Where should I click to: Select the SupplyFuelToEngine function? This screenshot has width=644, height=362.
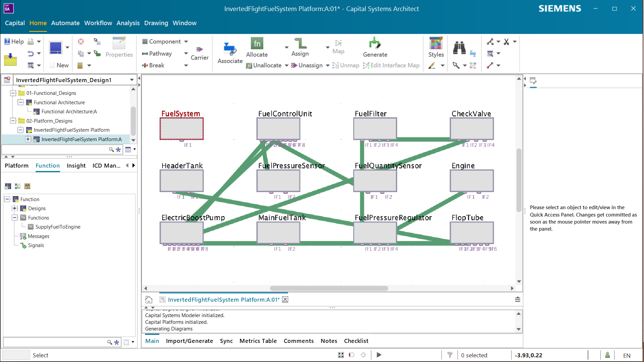58,227
